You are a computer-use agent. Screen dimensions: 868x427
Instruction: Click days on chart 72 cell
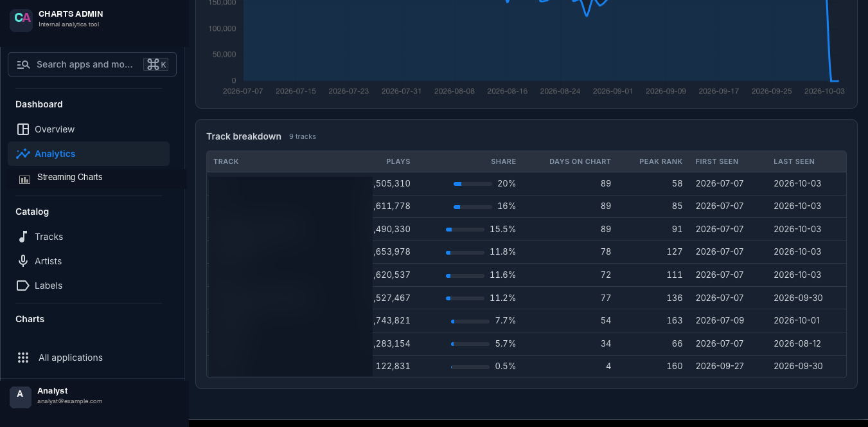click(x=606, y=275)
